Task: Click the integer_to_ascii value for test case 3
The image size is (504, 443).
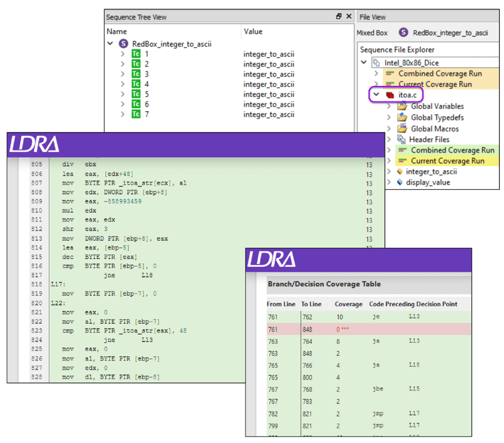Action: tap(269, 74)
